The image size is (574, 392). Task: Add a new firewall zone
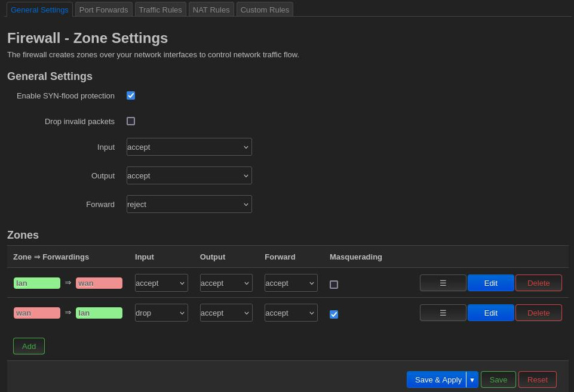(x=29, y=346)
